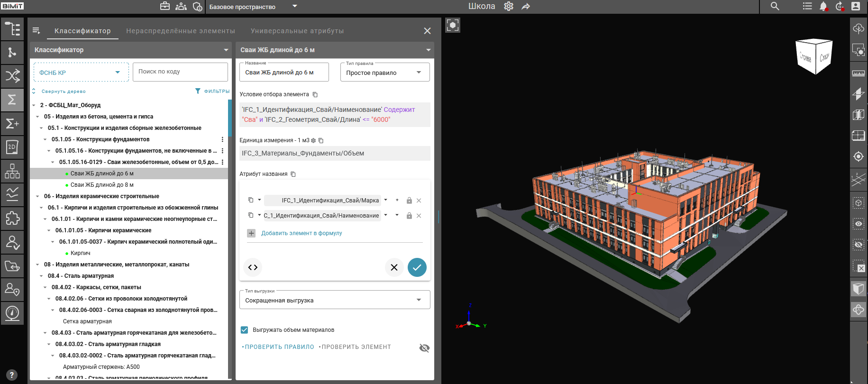Click ПРОВЕРИТЬ ПРАВИЛО link

[x=278, y=347]
